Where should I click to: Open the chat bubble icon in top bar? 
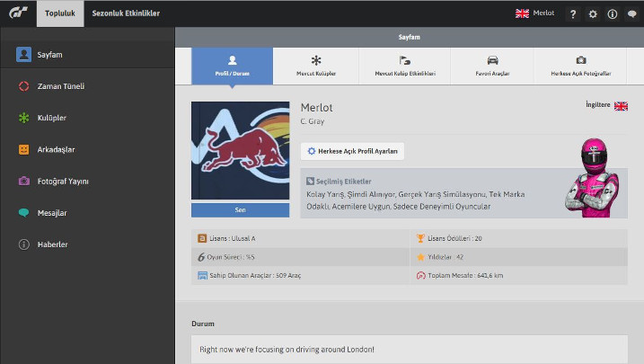(632, 14)
